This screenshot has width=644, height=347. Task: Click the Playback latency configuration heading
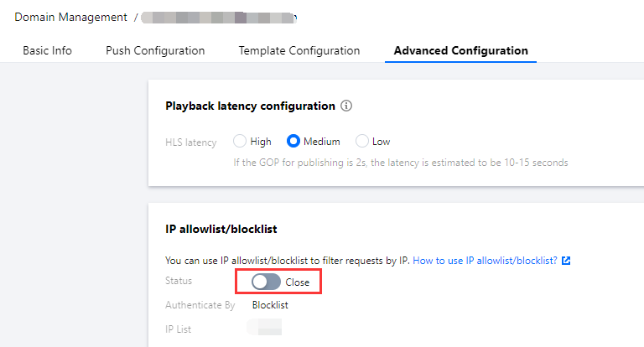[250, 106]
